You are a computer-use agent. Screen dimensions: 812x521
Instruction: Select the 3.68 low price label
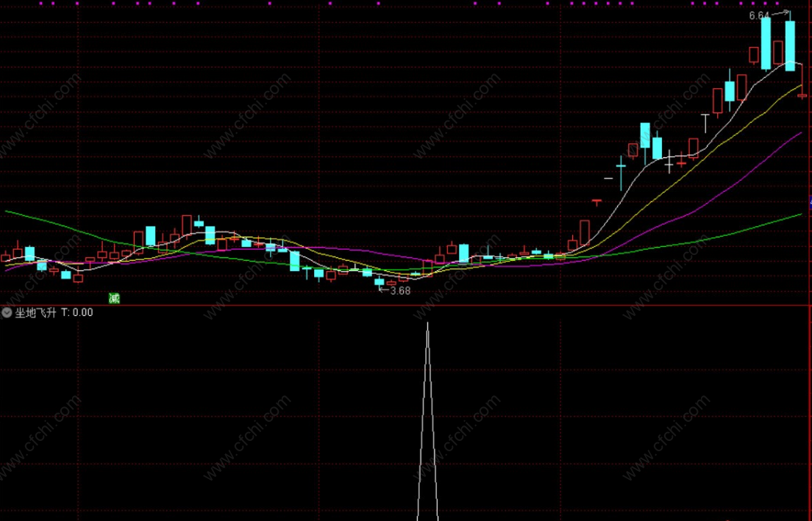(400, 291)
